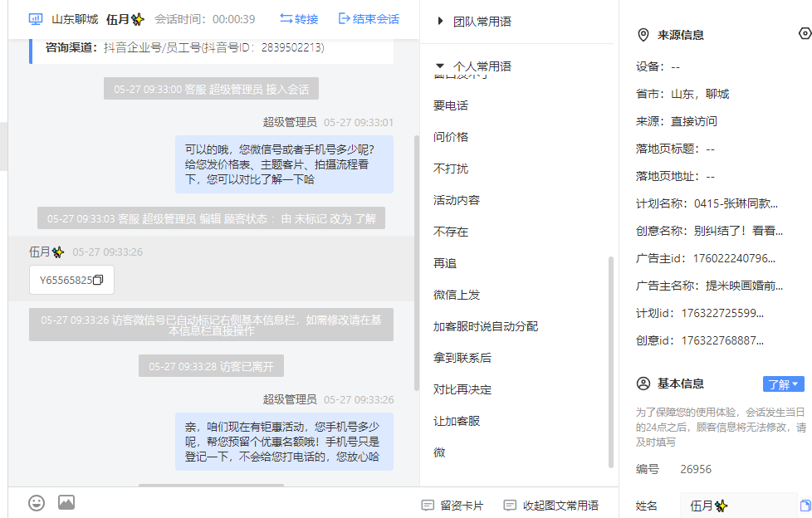The height and width of the screenshot is (518, 812).
Task: Click the system notice 访客已离开
Action: click(x=211, y=366)
